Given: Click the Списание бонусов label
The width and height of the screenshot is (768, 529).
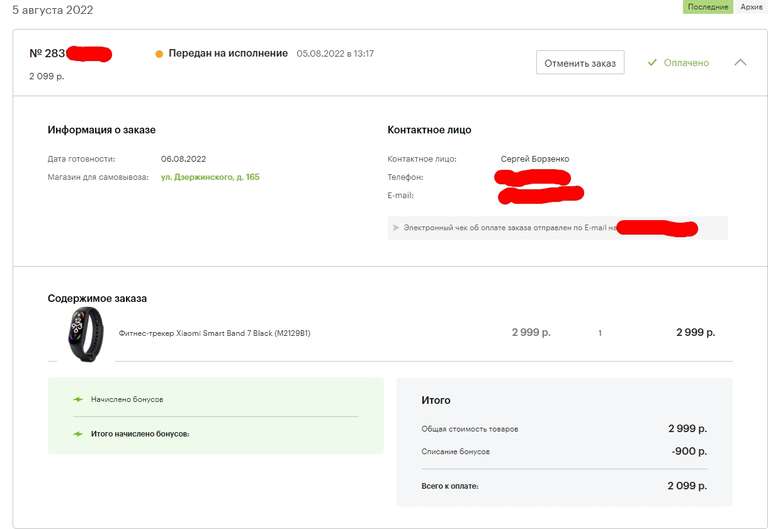Looking at the screenshot, I should pyautogui.click(x=456, y=451).
